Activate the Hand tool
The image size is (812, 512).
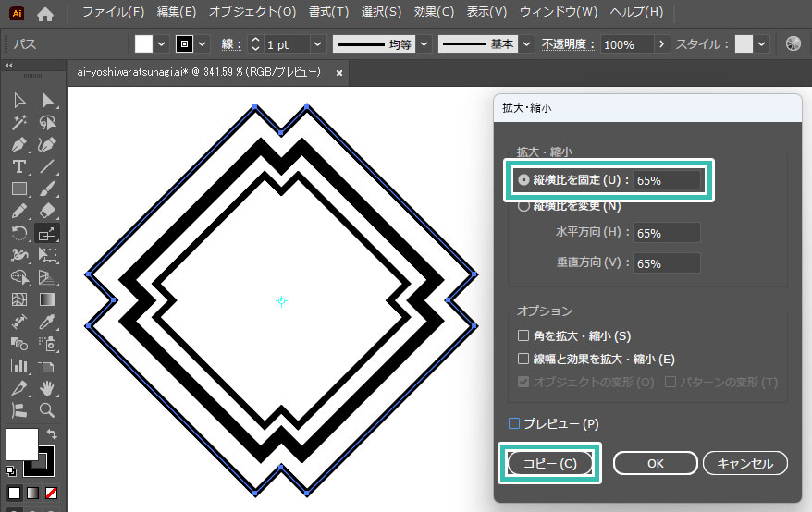(47, 388)
